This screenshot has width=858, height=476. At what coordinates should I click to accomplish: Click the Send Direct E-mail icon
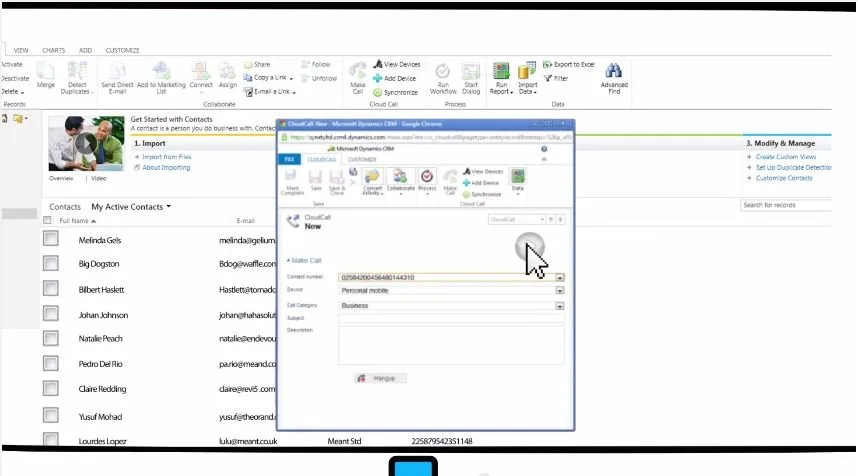coord(117,78)
